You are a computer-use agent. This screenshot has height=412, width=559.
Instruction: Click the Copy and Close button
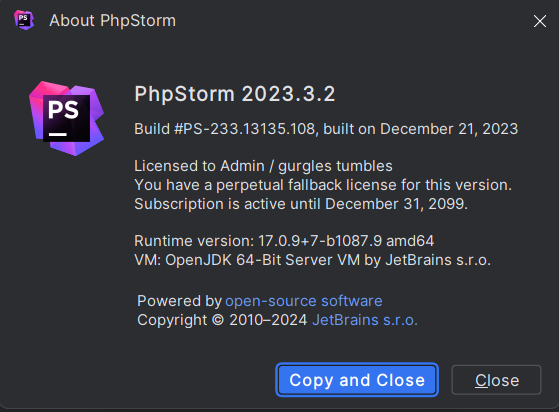tap(357, 380)
